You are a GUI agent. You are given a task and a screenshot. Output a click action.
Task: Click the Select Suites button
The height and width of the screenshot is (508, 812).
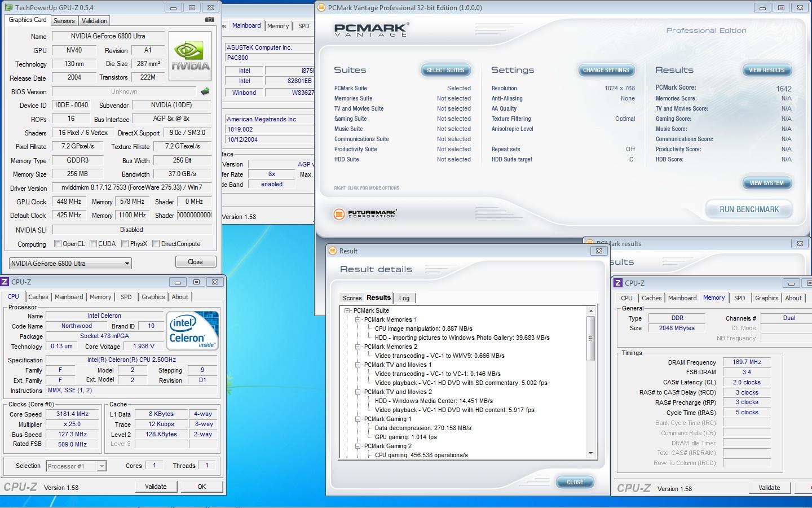[x=445, y=70]
